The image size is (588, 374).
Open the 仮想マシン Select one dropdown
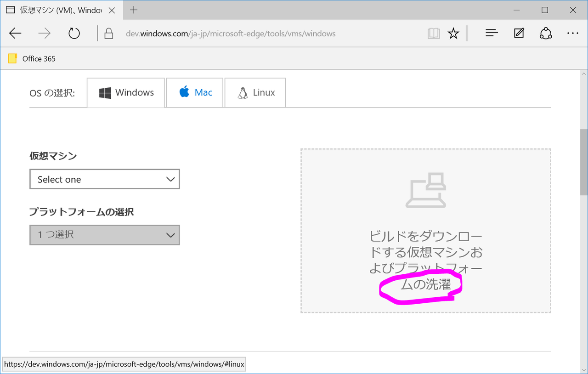tap(105, 179)
